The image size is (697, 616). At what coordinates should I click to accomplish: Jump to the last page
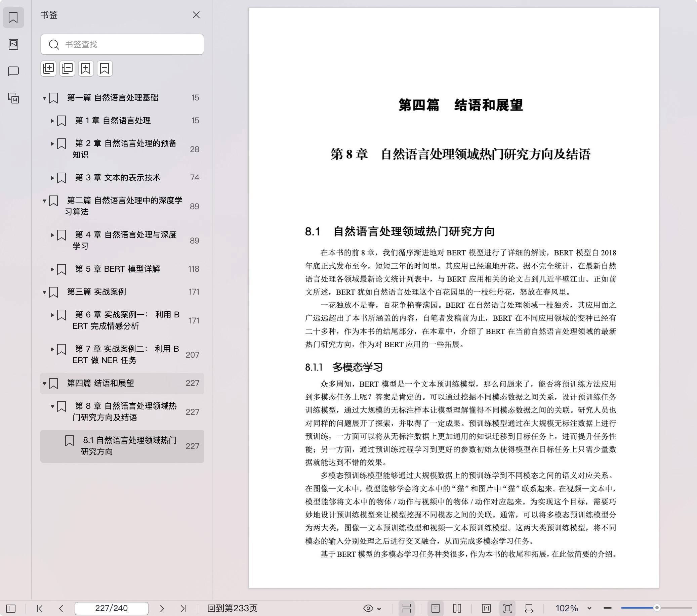(183, 608)
